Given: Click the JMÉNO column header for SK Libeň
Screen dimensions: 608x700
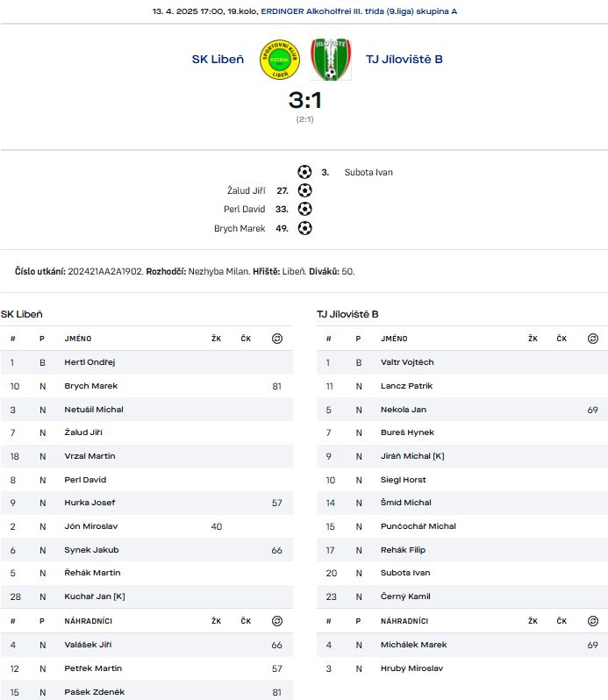Looking at the screenshot, I should click(x=78, y=339).
